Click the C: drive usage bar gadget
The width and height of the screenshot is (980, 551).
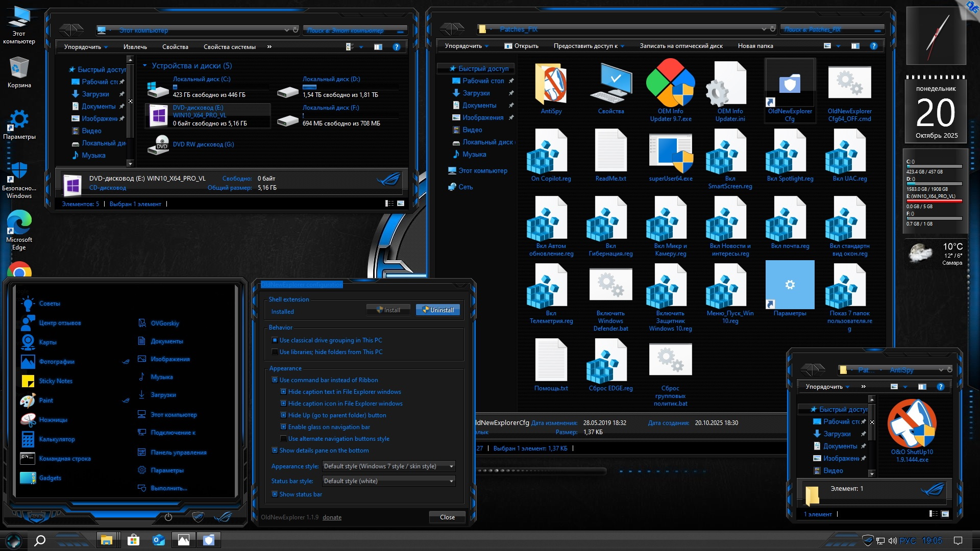pyautogui.click(x=934, y=165)
